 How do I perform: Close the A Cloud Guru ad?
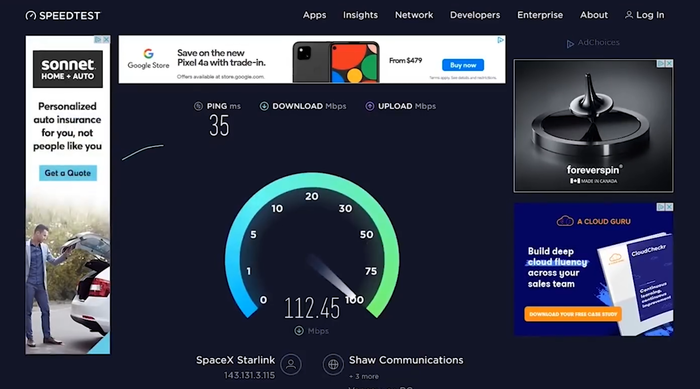669,207
